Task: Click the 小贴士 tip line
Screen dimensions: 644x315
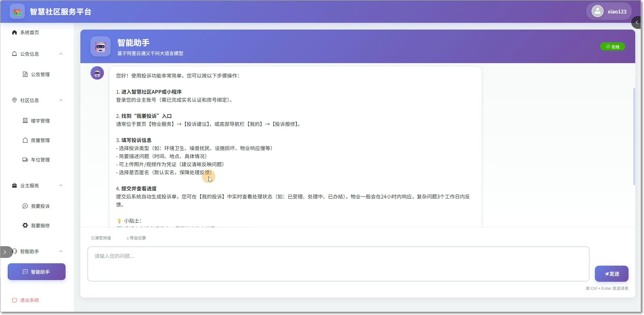Action: pos(129,221)
